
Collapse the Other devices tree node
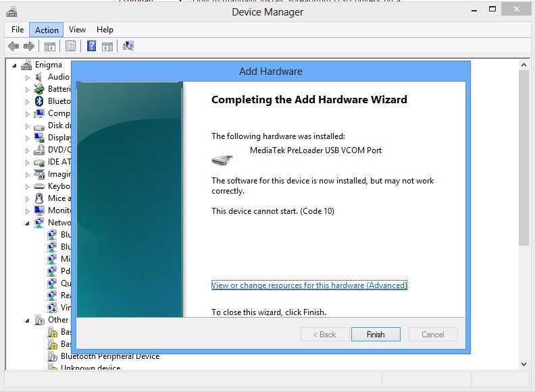[x=27, y=320]
